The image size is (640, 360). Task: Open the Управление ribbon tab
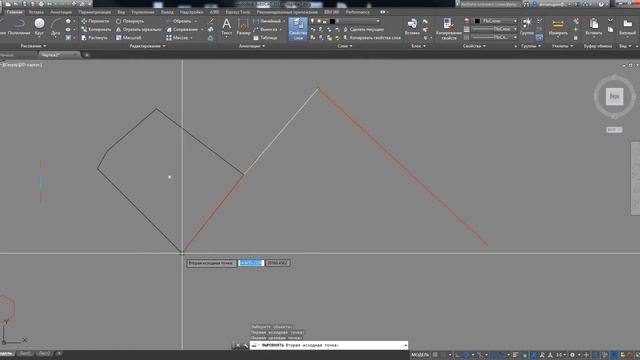pyautogui.click(x=143, y=12)
